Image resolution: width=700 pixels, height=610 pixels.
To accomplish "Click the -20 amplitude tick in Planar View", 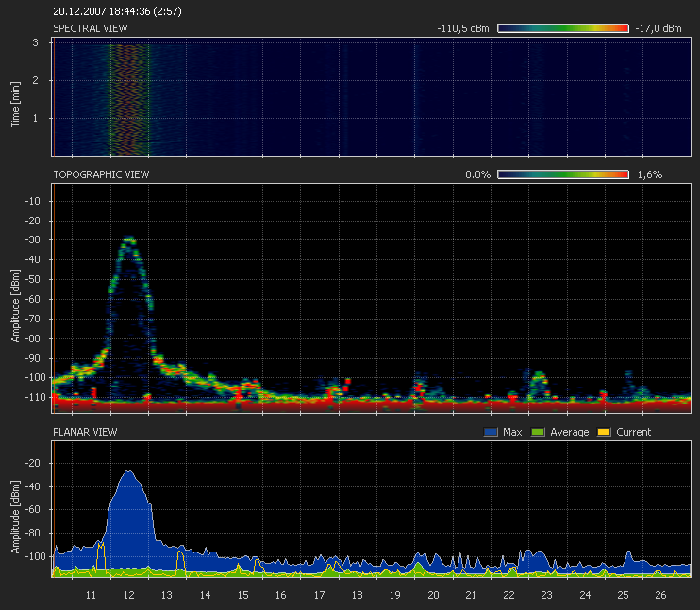I will coord(32,463).
